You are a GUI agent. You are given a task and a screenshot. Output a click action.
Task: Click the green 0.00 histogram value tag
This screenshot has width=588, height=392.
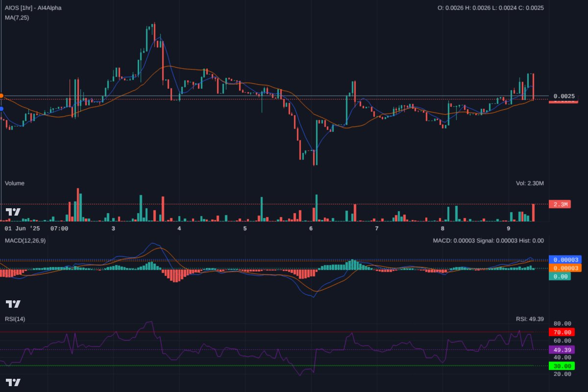click(560, 276)
